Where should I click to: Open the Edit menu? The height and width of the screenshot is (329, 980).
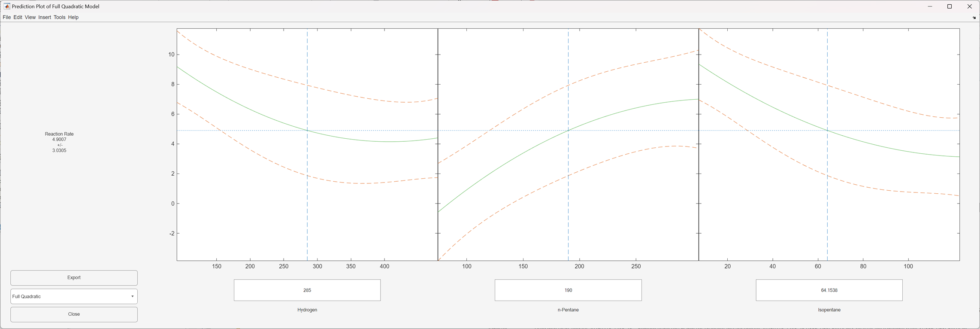18,17
